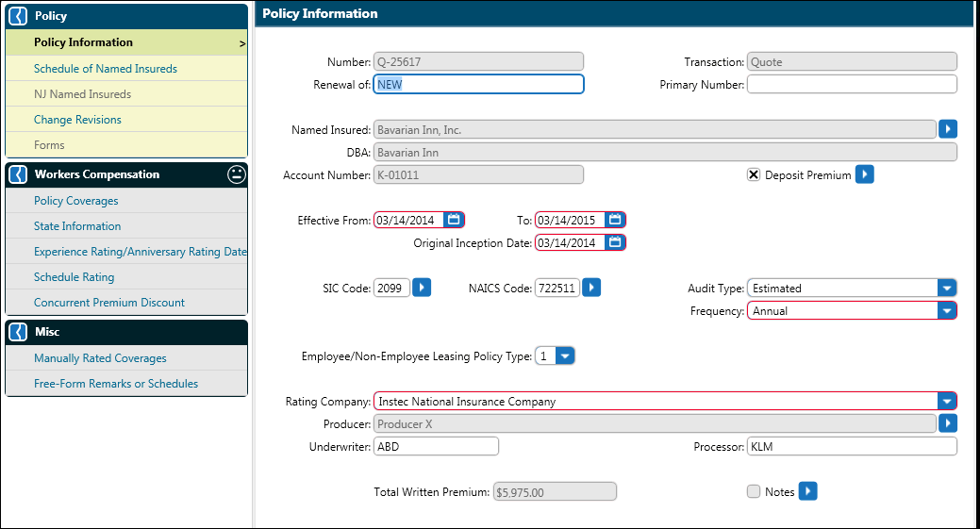Enable the Notes checkbox
The image size is (980, 529).
click(754, 491)
